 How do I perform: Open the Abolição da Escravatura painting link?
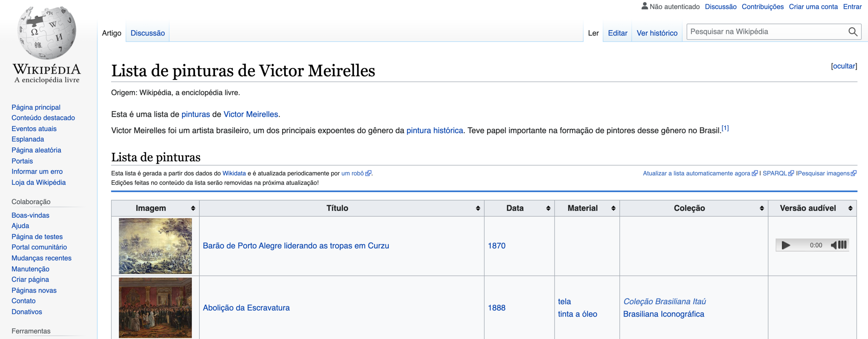click(246, 308)
